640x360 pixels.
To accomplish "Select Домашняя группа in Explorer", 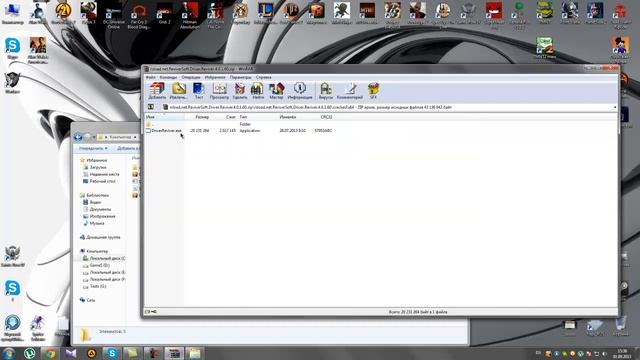I will [100, 238].
